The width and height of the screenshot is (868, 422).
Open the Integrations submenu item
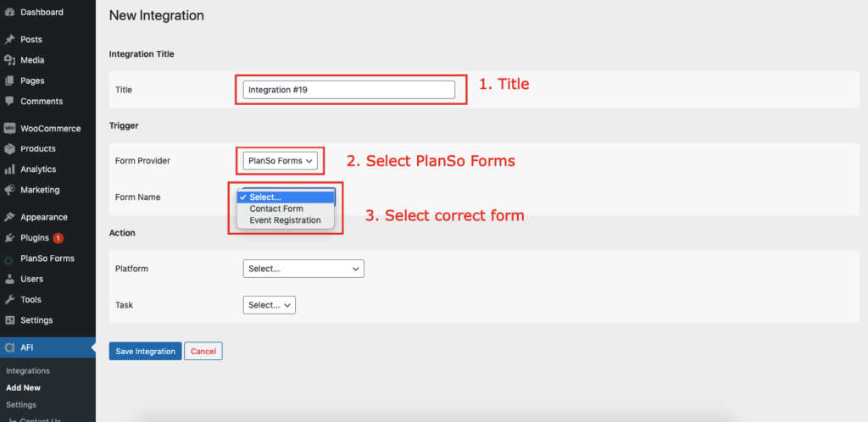click(x=28, y=371)
